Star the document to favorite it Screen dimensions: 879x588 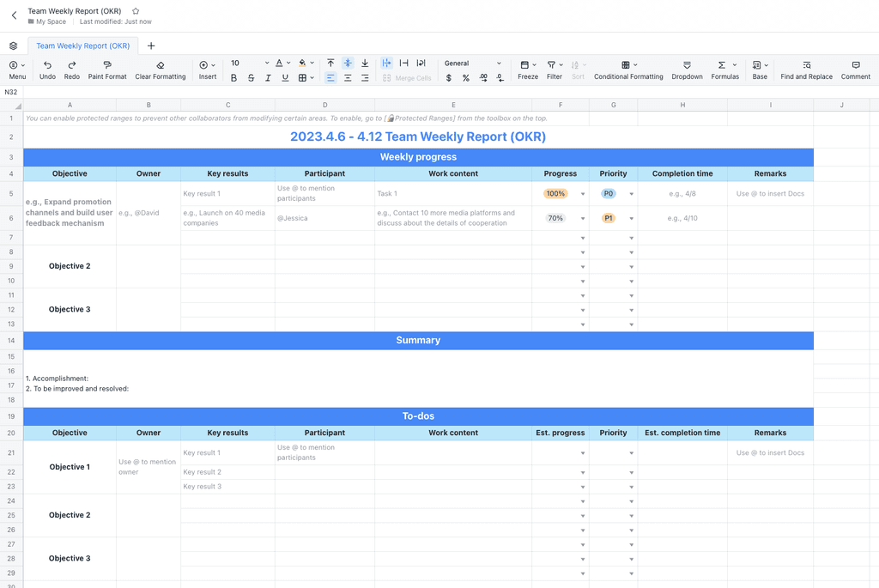point(135,12)
